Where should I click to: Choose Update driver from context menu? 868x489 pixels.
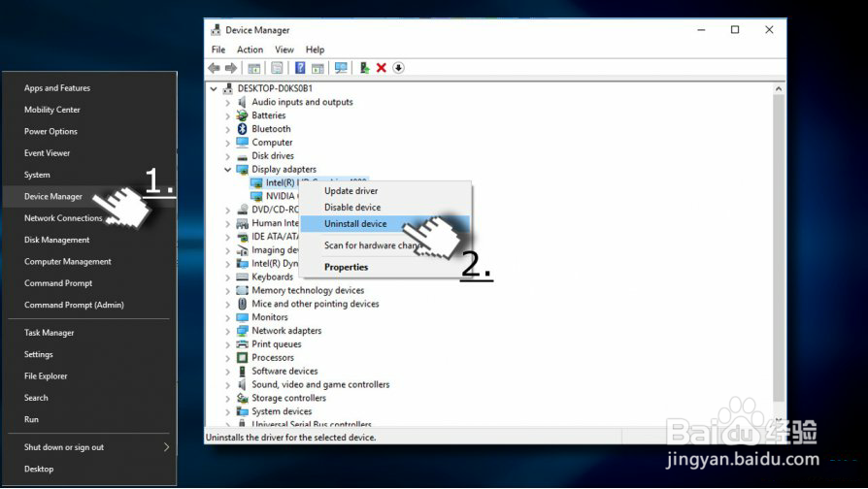click(384, 191)
